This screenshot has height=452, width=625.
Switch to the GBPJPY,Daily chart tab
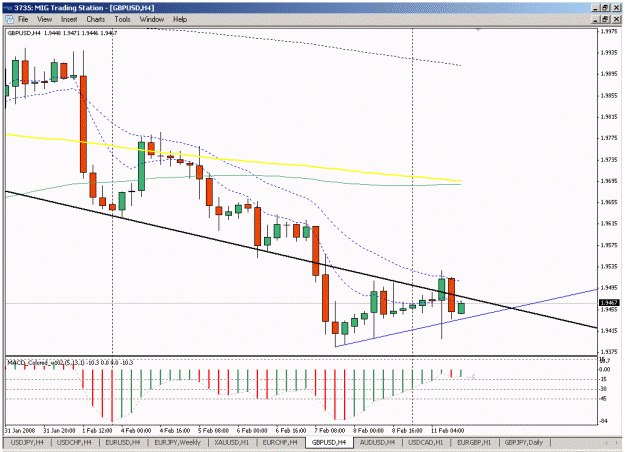click(524, 442)
